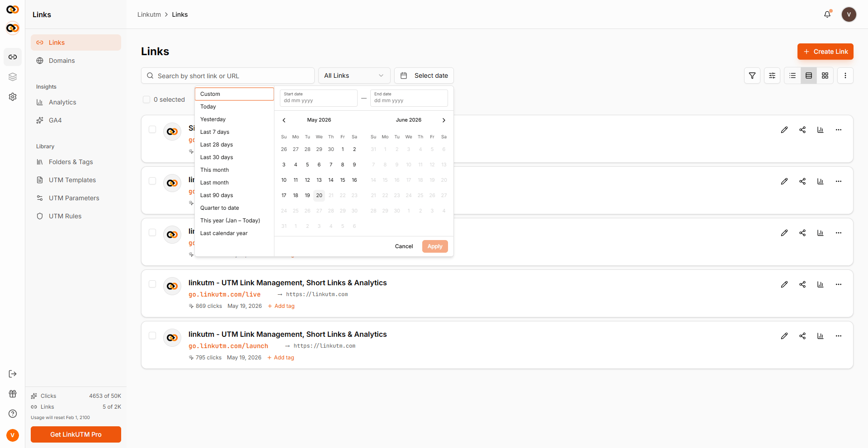The height and width of the screenshot is (448, 868).
Task: Add tag to the 869 clicks link
Action: coord(281,306)
